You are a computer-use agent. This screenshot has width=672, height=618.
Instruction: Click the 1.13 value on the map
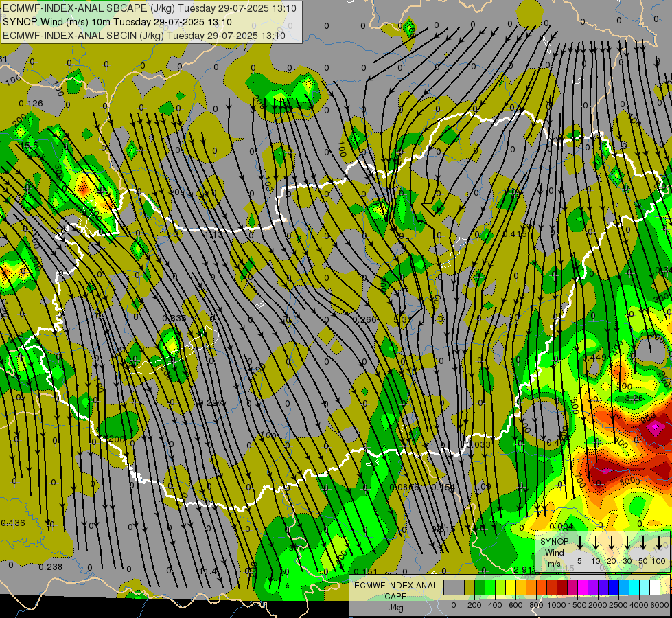point(214,235)
